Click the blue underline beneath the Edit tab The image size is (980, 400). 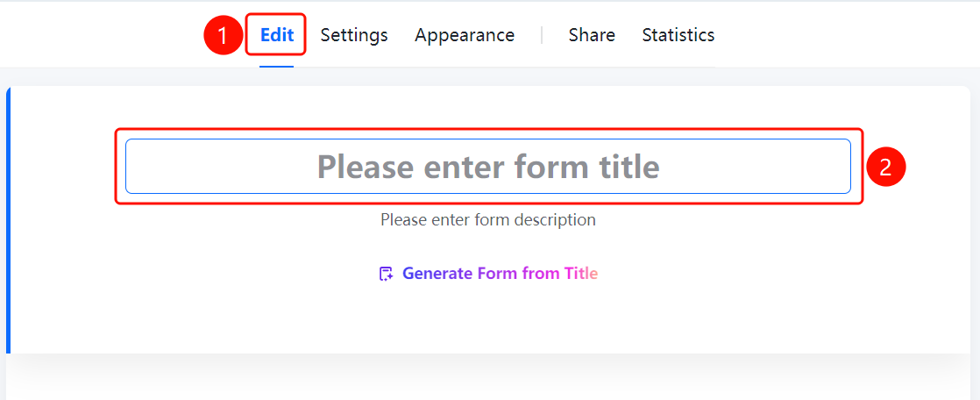[277, 67]
